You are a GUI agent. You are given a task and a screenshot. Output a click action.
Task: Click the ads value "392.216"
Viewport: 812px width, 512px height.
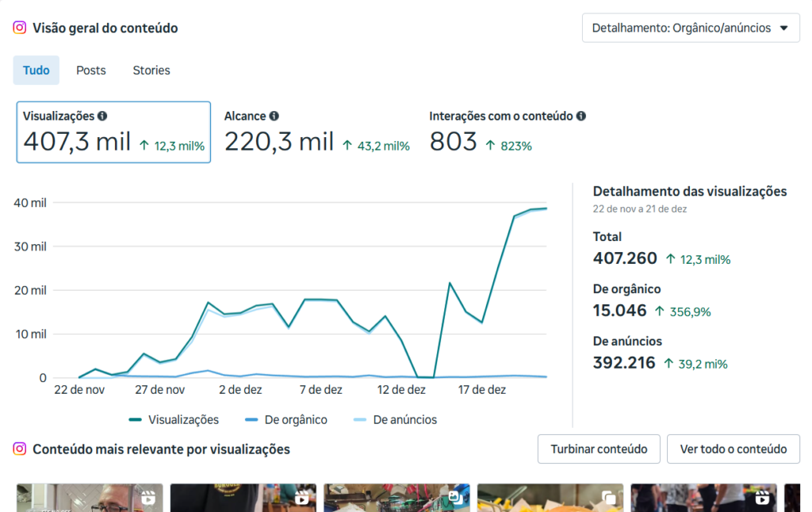[624, 363]
